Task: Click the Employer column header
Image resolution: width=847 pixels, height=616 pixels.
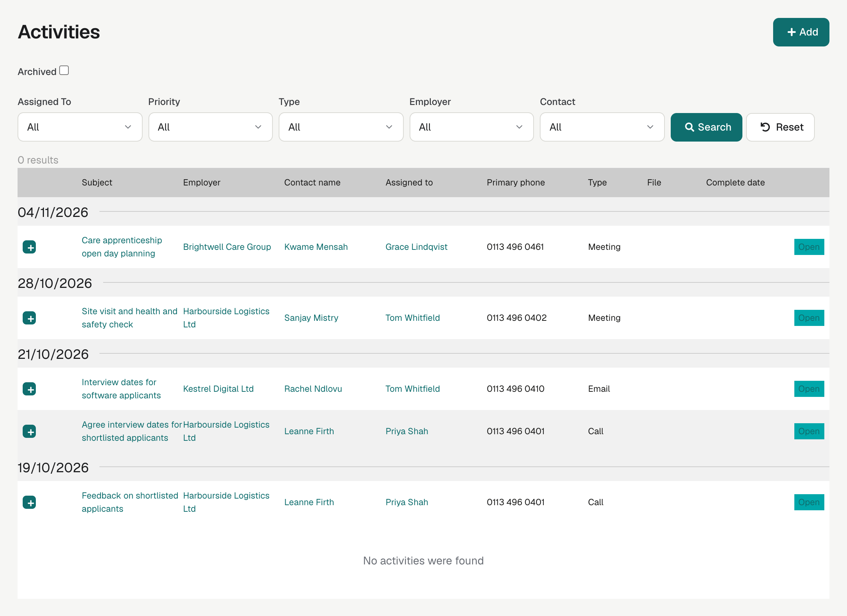Action: pos(202,183)
